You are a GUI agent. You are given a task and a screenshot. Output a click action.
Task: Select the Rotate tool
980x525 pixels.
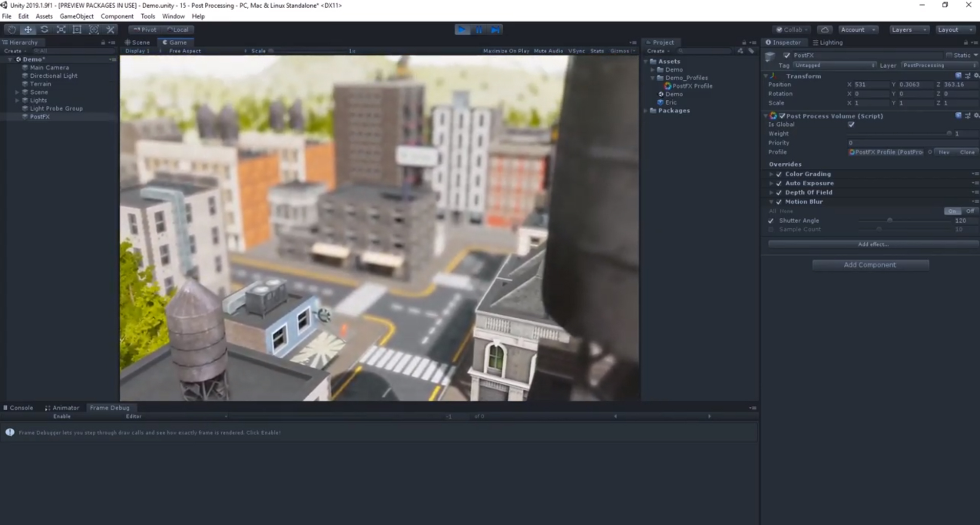[45, 30]
